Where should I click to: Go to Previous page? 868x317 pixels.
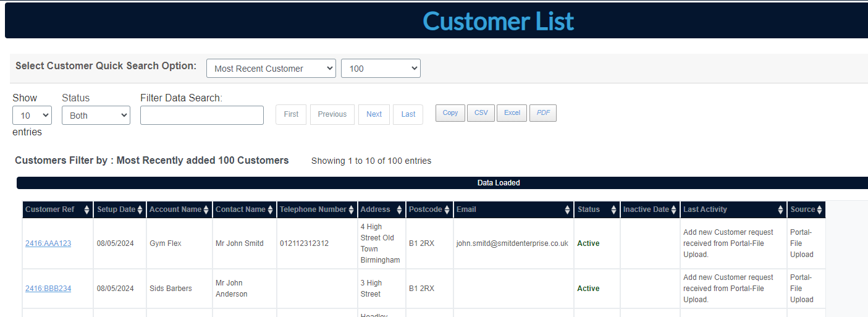point(332,114)
